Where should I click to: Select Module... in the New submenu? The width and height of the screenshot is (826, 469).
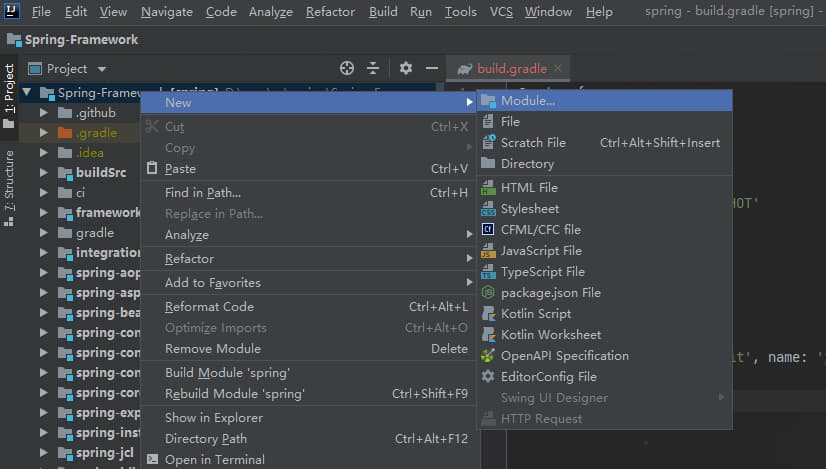pyautogui.click(x=604, y=101)
